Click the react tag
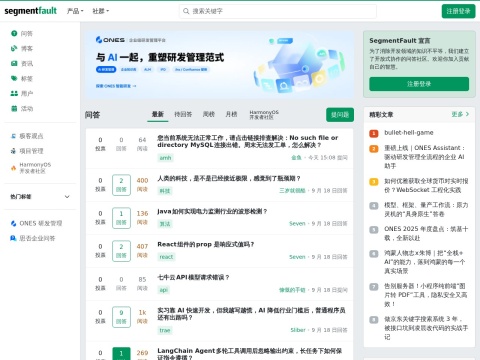Image resolution: width=480 pixels, height=360 pixels. (166, 257)
